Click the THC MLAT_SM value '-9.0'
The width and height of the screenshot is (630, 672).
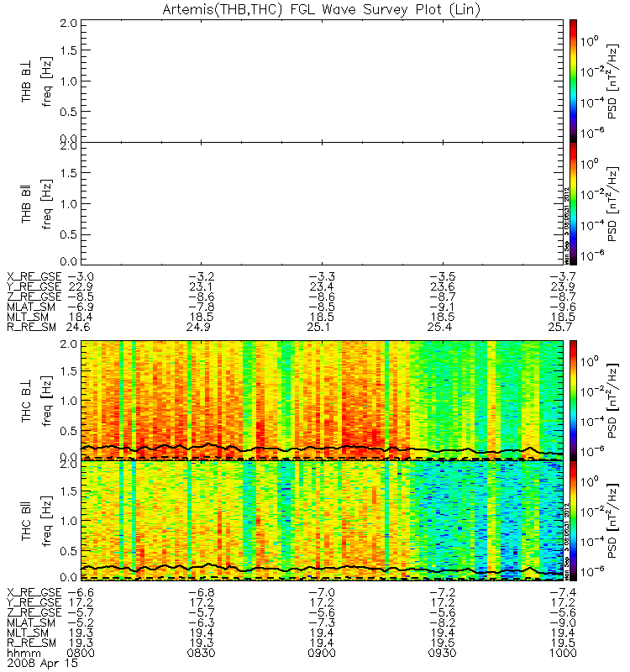coord(563,622)
